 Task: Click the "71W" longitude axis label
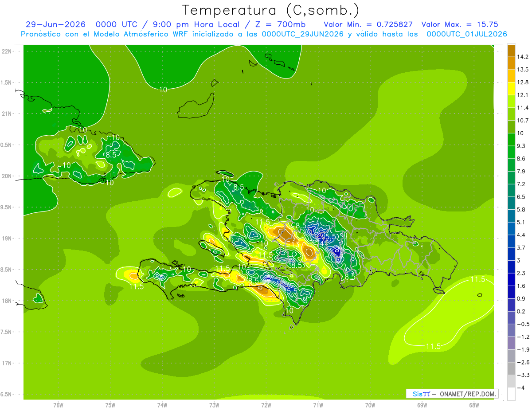[x=318, y=405]
